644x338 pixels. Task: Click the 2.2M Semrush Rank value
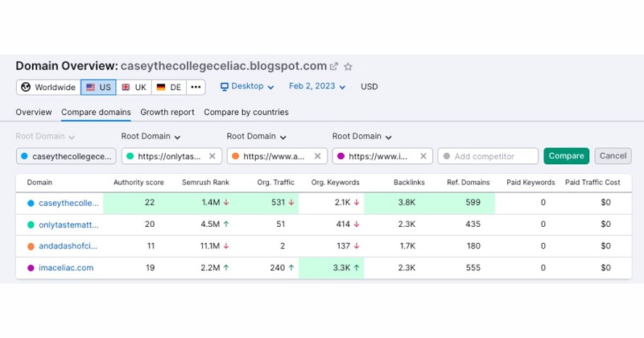[x=211, y=267]
